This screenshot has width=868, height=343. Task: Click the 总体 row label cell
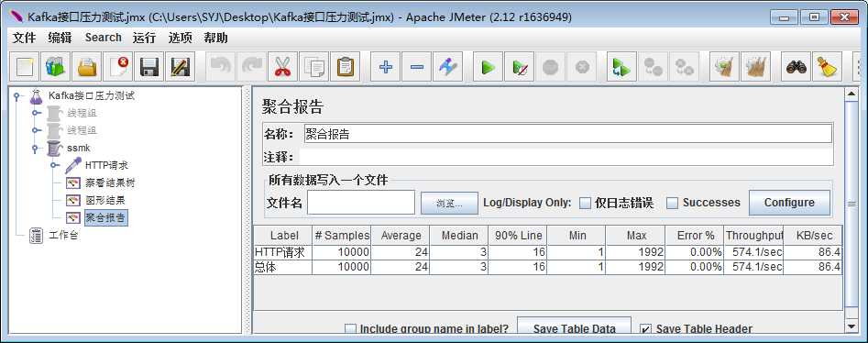[x=283, y=267]
